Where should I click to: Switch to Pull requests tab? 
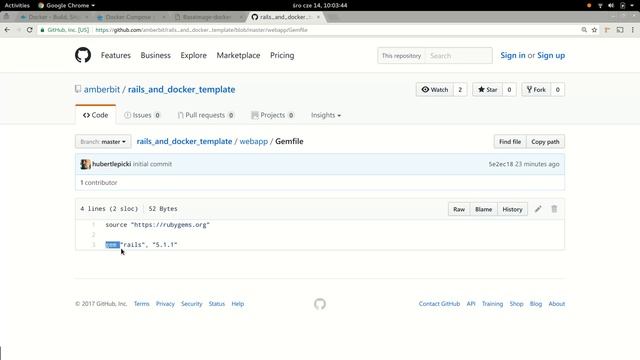tap(206, 115)
